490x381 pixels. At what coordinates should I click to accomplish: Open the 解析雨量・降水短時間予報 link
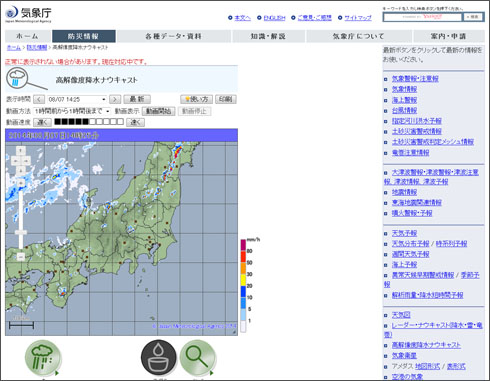(x=427, y=295)
